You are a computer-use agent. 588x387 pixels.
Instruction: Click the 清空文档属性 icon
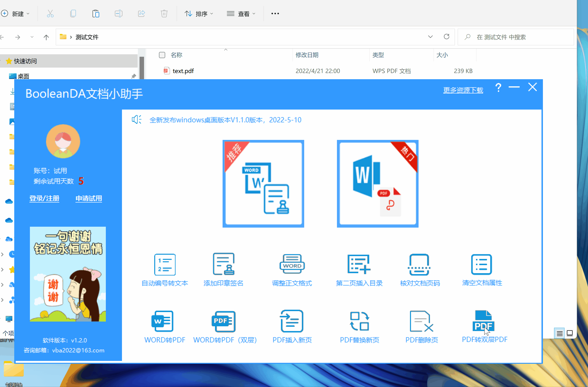point(481,264)
